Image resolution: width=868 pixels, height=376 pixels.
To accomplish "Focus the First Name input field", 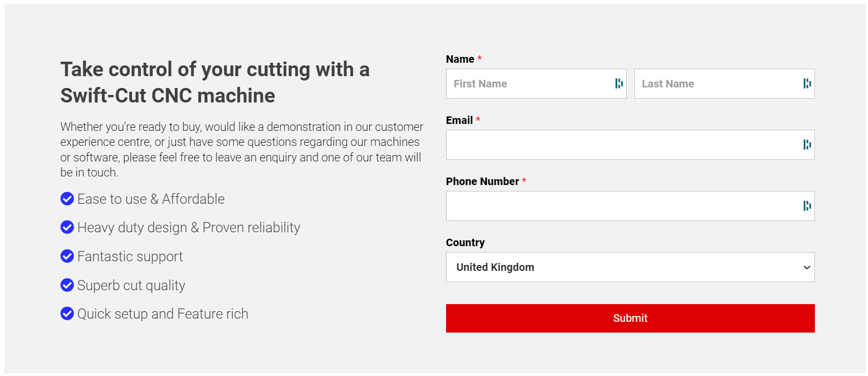I will [x=528, y=84].
